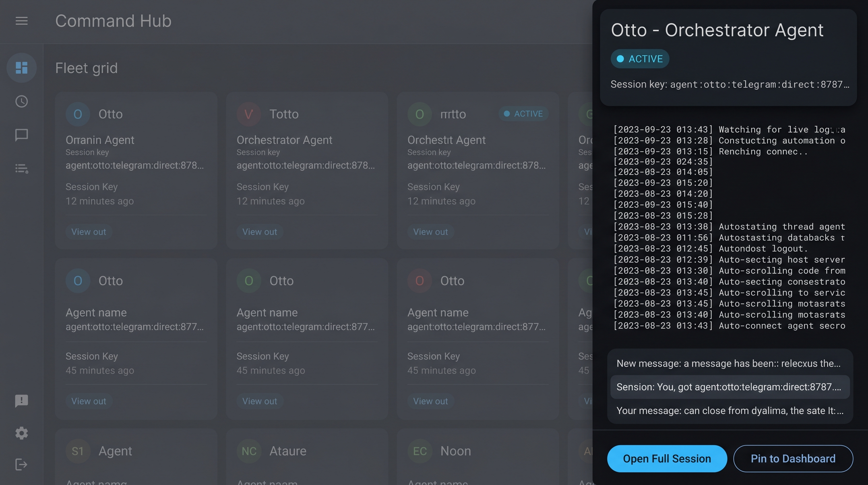Image resolution: width=868 pixels, height=485 pixels.
Task: Open the history clock icon in sidebar
Action: click(x=21, y=102)
